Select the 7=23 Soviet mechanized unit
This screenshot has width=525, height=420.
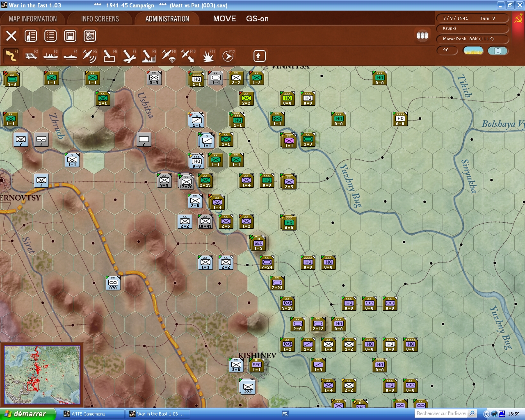277,283
